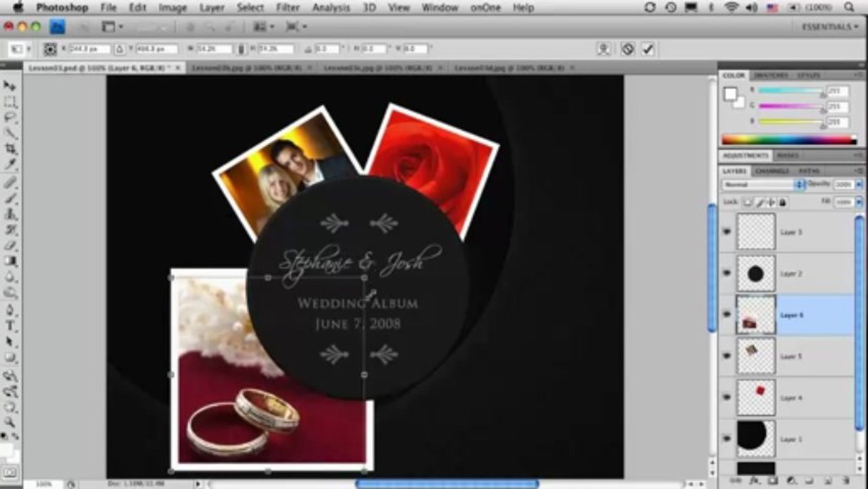Toggle relative positioning triangle button
The height and width of the screenshot is (489, 868).
click(119, 49)
